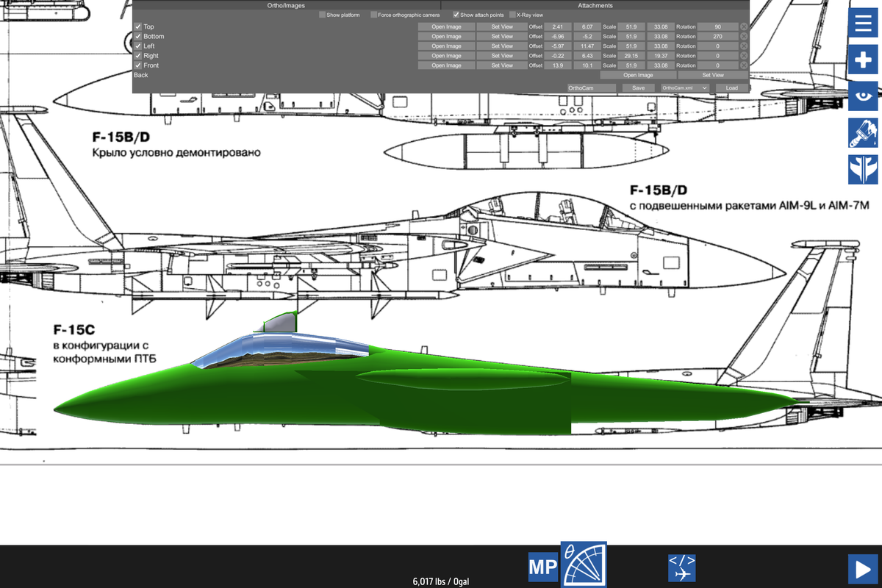Open the radar-style designer tools icon
The height and width of the screenshot is (588, 882).
point(584,564)
